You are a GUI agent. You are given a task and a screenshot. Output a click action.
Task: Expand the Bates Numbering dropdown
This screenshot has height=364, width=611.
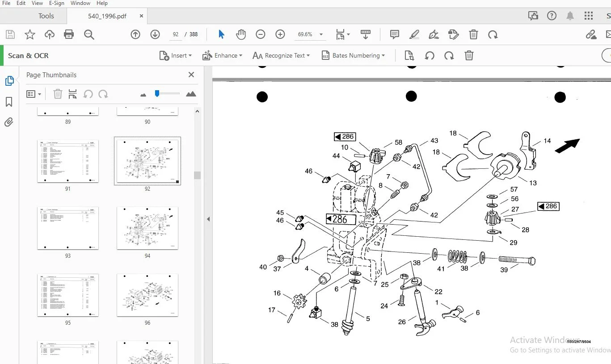pos(353,55)
